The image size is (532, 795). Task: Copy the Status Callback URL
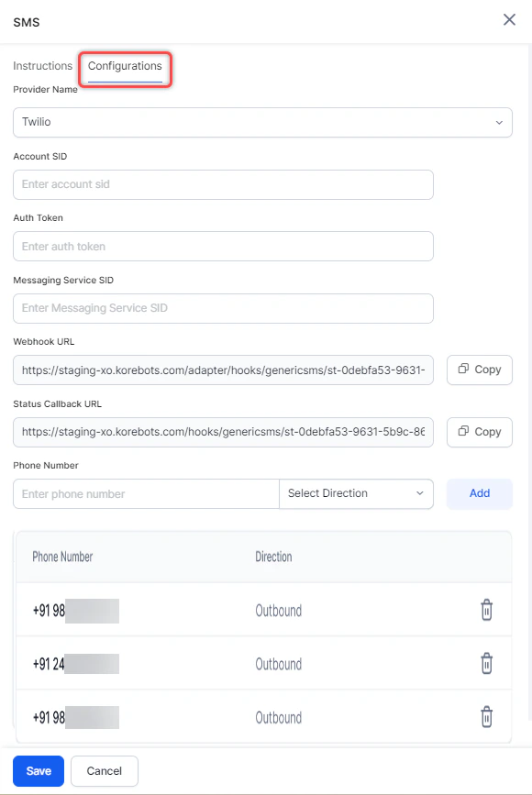pos(479,432)
